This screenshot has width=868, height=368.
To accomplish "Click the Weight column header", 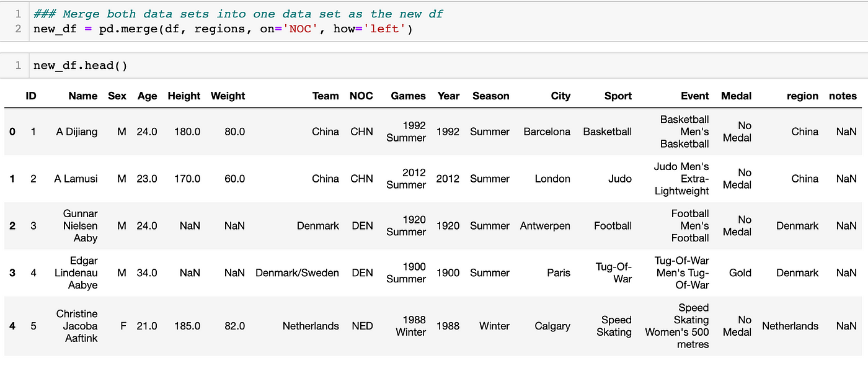I will 228,96.
